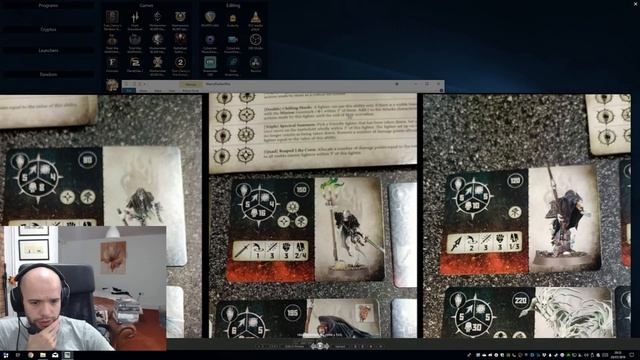The height and width of the screenshot is (360, 640).
Task: Open the CyberLink PhotoDirector blue circle shortcut
Action: [x=210, y=42]
